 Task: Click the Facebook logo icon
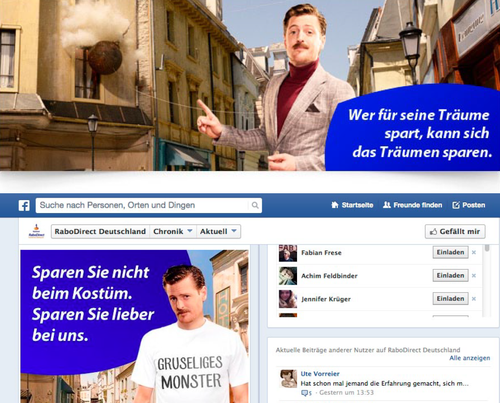[x=24, y=205]
